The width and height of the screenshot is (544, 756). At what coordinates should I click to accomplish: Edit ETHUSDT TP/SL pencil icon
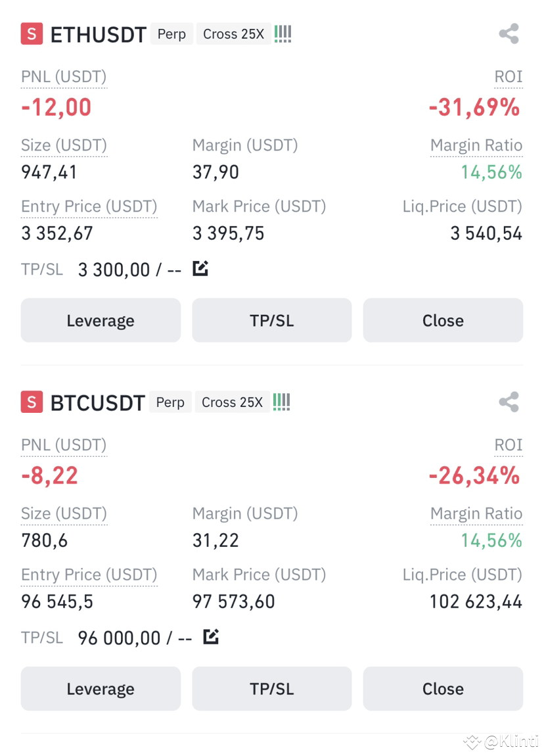200,268
